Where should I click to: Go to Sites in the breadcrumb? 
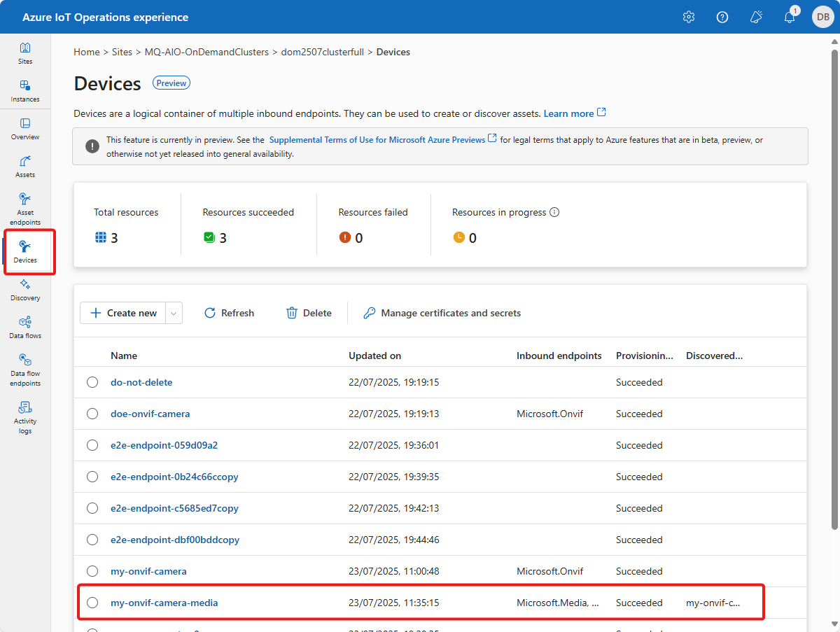click(x=122, y=52)
